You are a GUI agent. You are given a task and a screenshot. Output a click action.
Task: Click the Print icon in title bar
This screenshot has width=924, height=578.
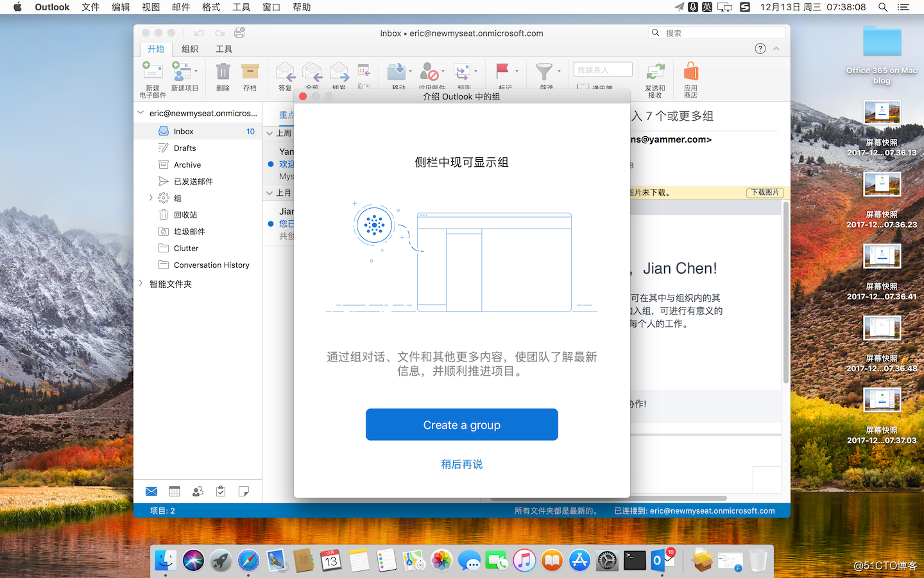(239, 33)
